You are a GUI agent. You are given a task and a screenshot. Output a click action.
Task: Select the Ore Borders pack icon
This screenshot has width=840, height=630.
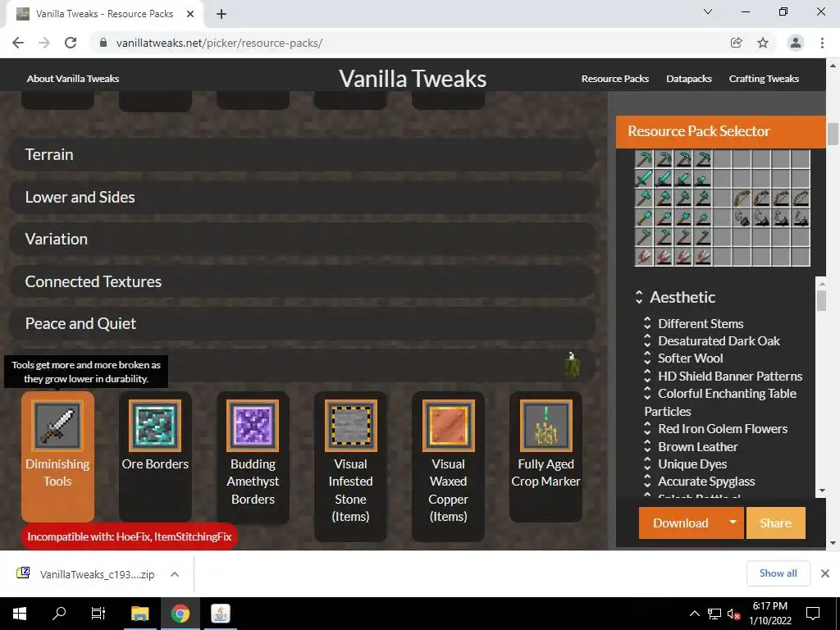(155, 426)
